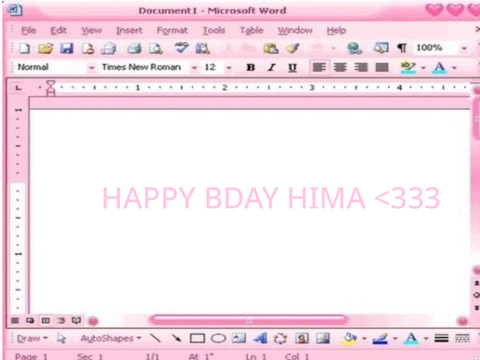Click the Word document icon in title bar

[15, 10]
